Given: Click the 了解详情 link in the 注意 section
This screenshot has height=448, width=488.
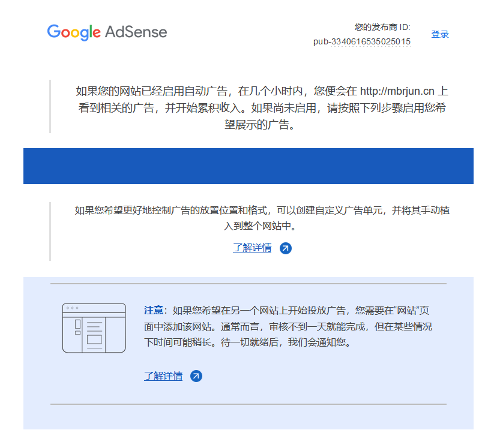Looking at the screenshot, I should 163,376.
